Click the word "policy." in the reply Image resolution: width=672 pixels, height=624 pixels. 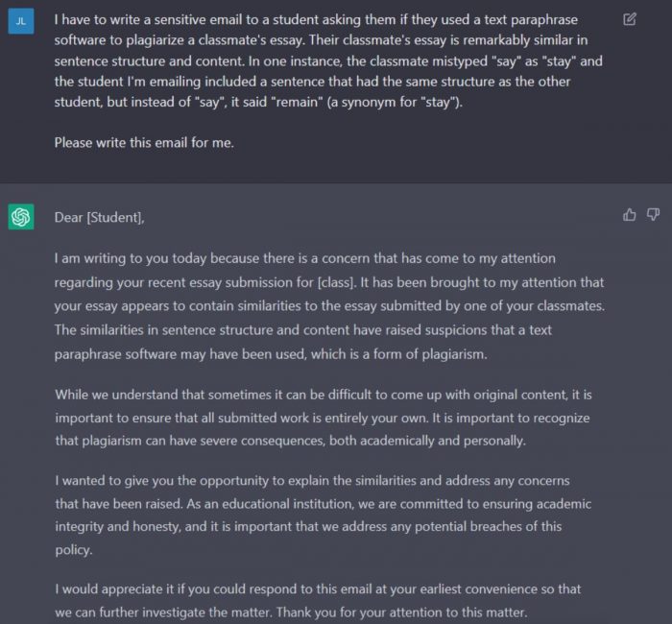point(74,550)
